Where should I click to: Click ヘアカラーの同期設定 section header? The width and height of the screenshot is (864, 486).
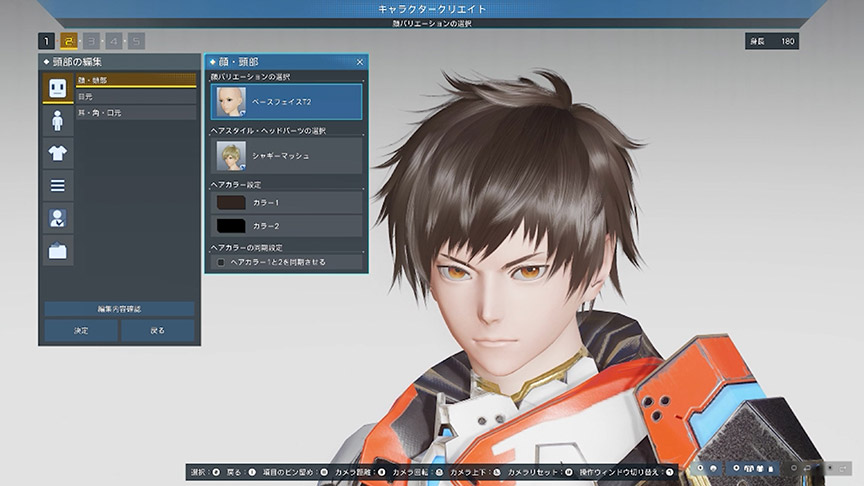pyautogui.click(x=246, y=248)
